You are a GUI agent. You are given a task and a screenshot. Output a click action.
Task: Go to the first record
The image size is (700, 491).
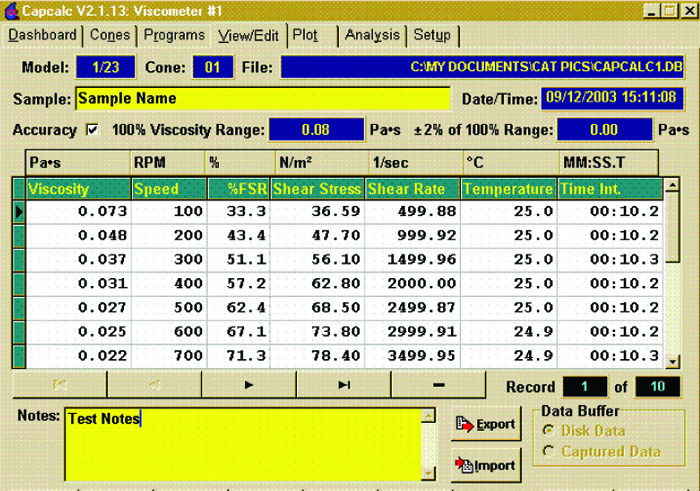60,385
